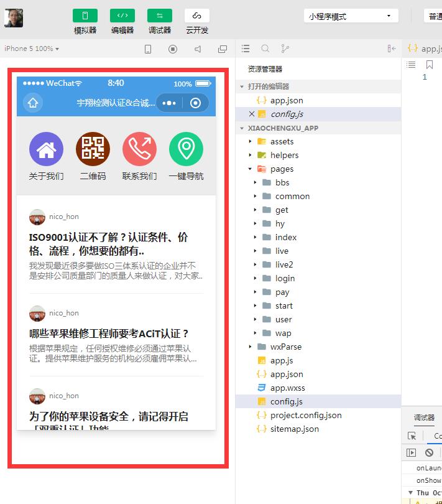This screenshot has width=442, height=504.
Task: Click the detach simulator window icon
Action: pos(223,49)
